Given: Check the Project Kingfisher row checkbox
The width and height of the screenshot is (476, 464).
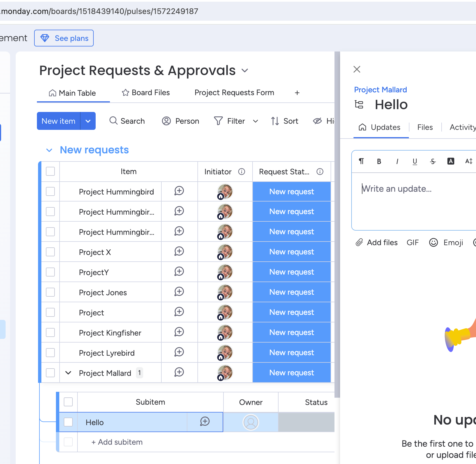Looking at the screenshot, I should point(50,332).
